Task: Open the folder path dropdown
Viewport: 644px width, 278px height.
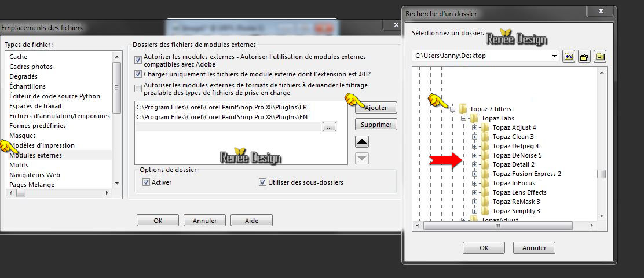Action: point(554,56)
